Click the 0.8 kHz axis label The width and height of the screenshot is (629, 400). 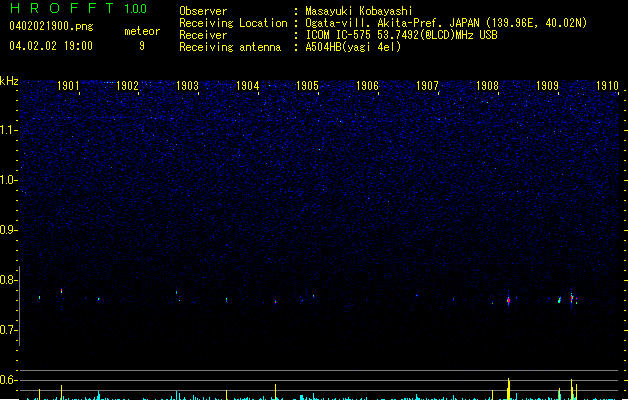point(8,280)
